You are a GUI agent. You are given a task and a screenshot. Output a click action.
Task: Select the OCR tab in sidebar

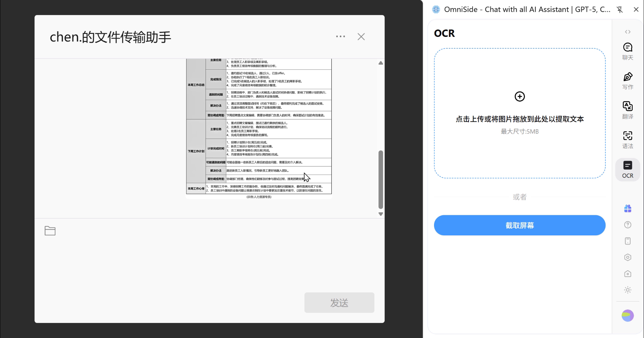(x=628, y=170)
